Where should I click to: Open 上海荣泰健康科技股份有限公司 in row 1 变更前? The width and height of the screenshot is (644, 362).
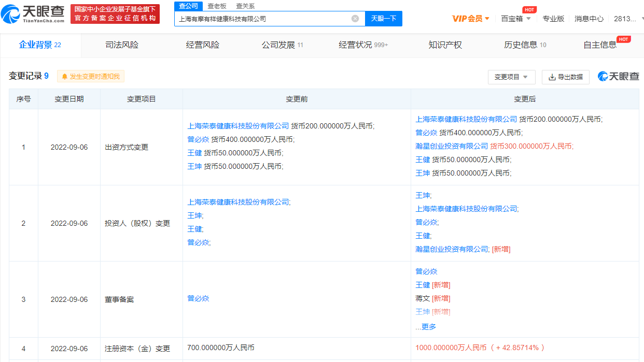pos(238,126)
